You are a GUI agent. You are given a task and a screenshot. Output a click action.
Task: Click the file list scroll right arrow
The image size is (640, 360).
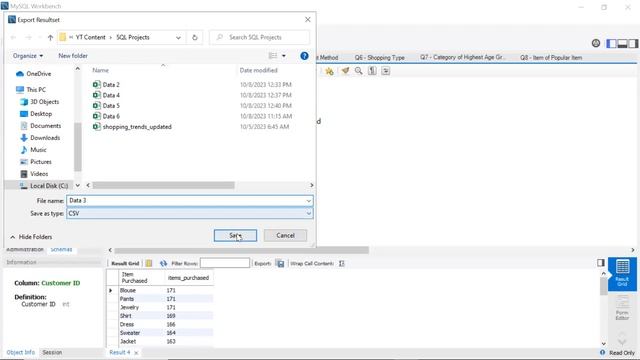(312, 185)
